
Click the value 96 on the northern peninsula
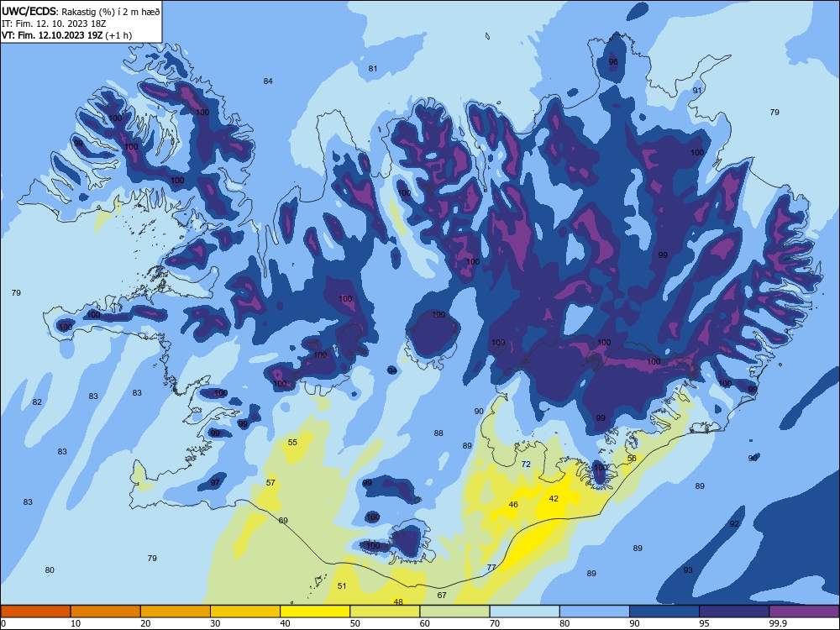613,61
